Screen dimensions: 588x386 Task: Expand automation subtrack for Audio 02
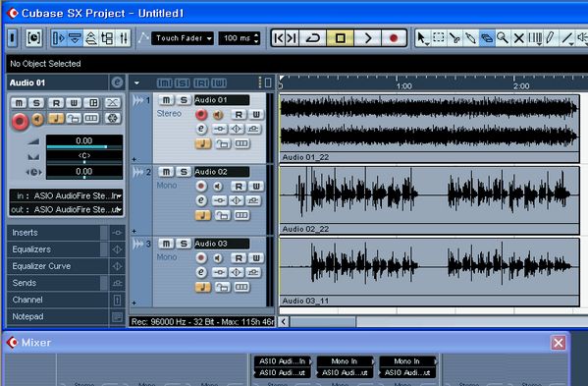(134, 231)
